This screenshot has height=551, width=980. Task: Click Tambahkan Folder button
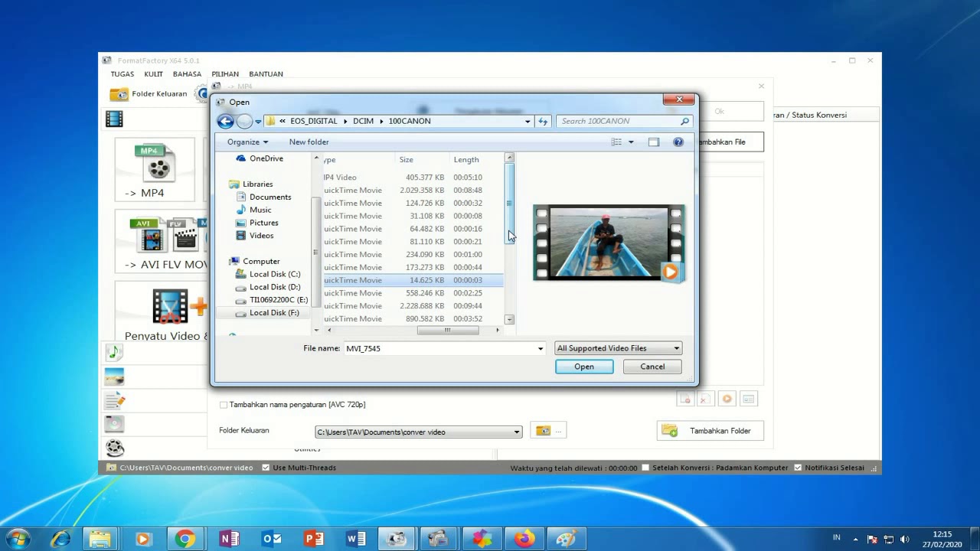(x=710, y=431)
